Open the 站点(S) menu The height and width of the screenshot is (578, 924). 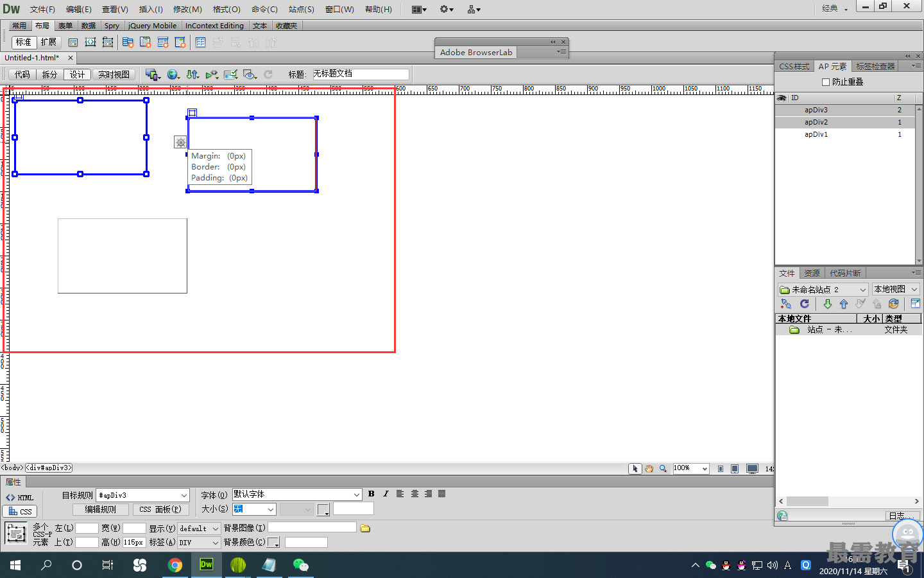[301, 9]
